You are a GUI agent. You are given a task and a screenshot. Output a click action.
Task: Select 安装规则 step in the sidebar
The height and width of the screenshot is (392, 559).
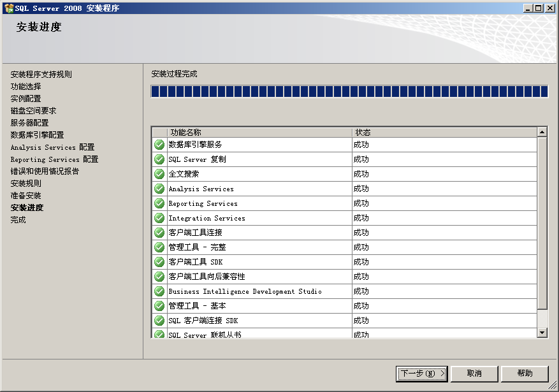click(25, 183)
